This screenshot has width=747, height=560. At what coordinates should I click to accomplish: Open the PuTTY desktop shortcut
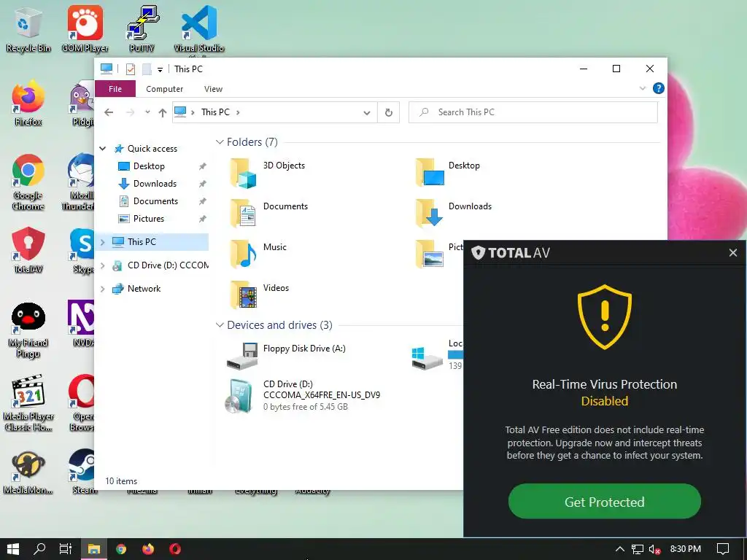[142, 28]
